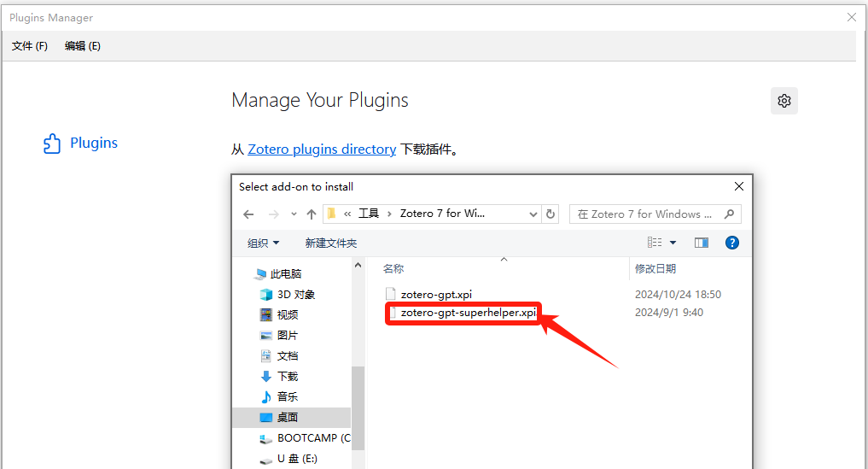Screen dimensions: 868x469
Task: Open 音乐 folder in navigation pane
Action: point(279,397)
